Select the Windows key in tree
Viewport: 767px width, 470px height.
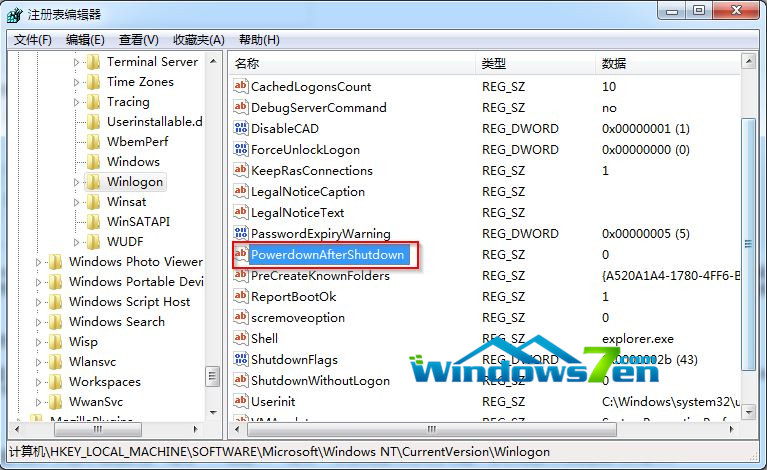133,162
